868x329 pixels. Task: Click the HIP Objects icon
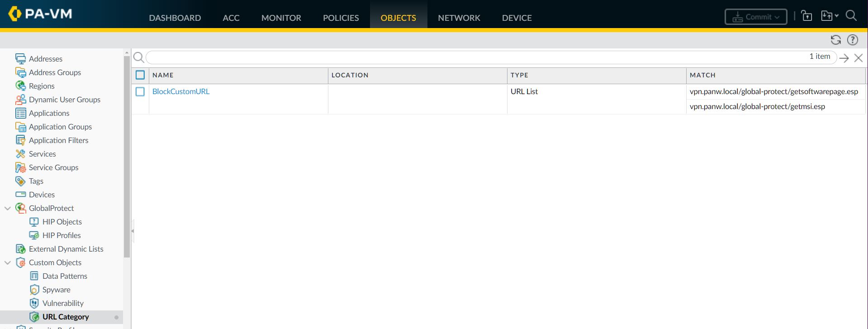(x=34, y=222)
